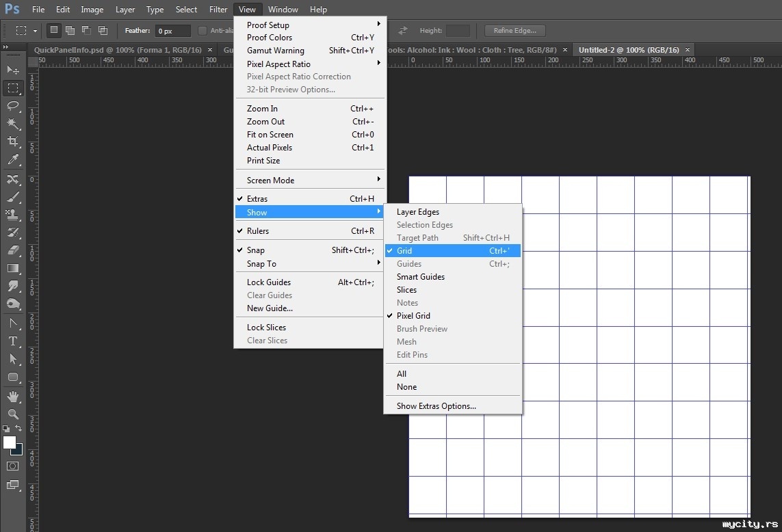Click Show Extras Options...
The image size is (782, 532).
coord(436,406)
